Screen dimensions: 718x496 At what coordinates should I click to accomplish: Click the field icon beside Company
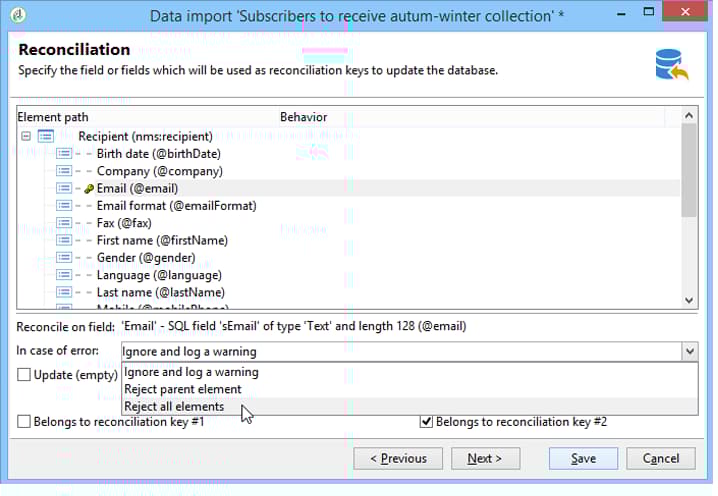(64, 171)
